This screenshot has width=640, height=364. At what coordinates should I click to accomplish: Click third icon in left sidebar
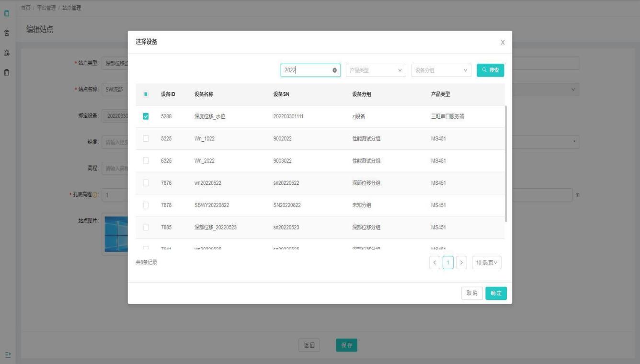[x=7, y=53]
